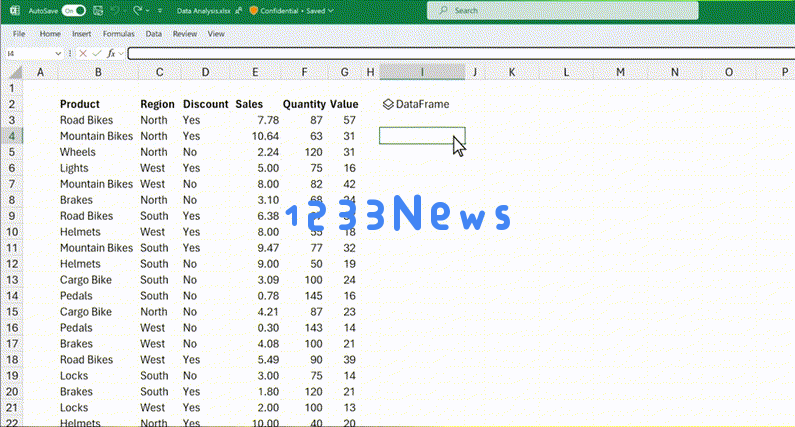Click the sales value 0.30

click(x=268, y=328)
